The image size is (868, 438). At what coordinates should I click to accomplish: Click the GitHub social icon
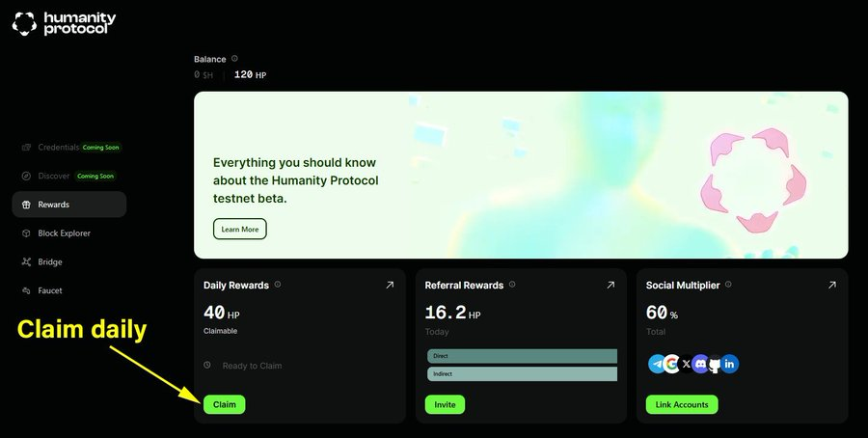[715, 365]
